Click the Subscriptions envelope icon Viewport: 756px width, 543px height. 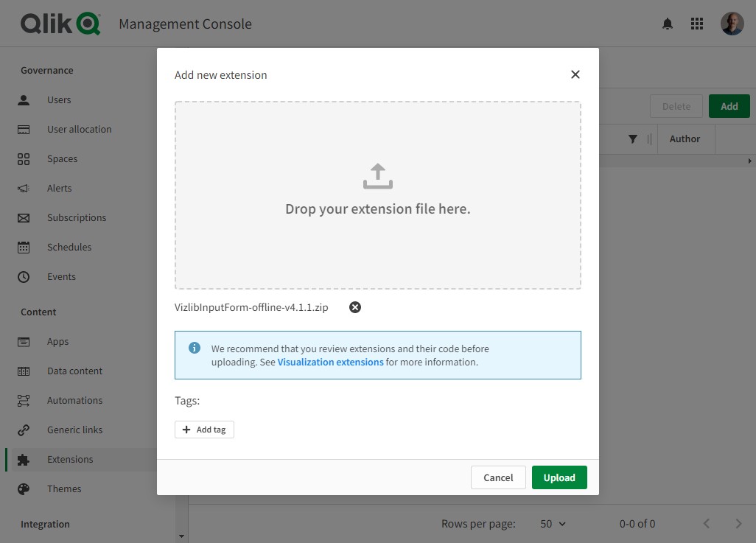24,218
